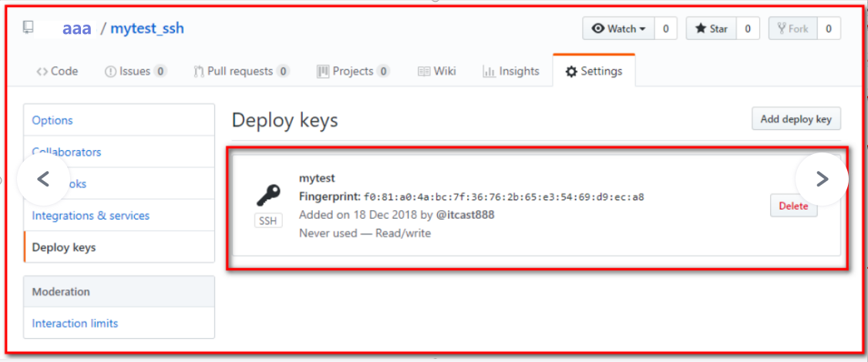Viewport: 868px width, 362px height.
Task: Open the @itcast888 user profile
Action: tap(465, 215)
